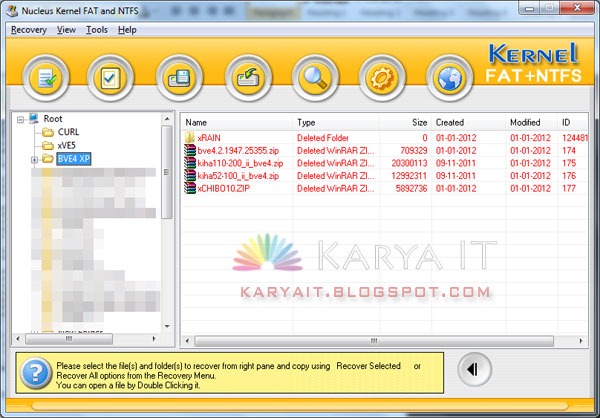This screenshot has height=418, width=600.
Task: Click the round Back arrow button
Action: [474, 369]
